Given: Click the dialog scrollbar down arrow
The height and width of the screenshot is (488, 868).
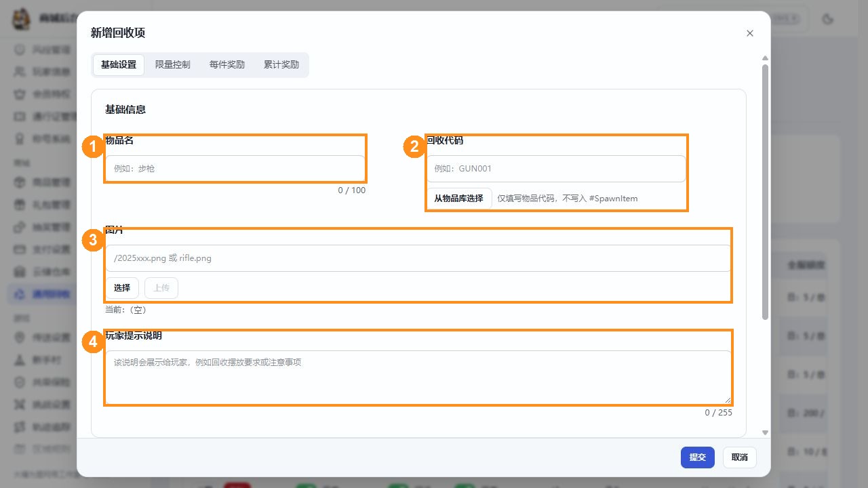Looking at the screenshot, I should [x=766, y=432].
